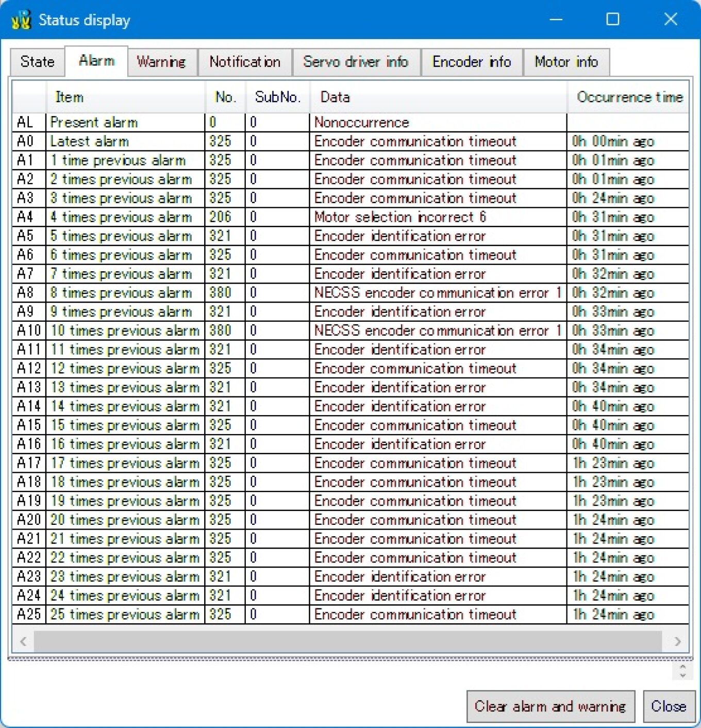The width and height of the screenshot is (701, 728).
Task: Switch to Servo driver info tab
Action: point(356,62)
